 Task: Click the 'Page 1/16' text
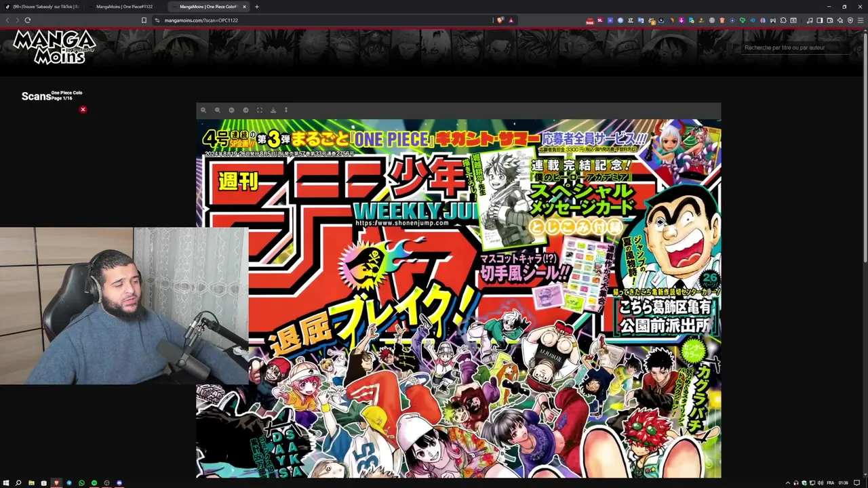point(62,98)
